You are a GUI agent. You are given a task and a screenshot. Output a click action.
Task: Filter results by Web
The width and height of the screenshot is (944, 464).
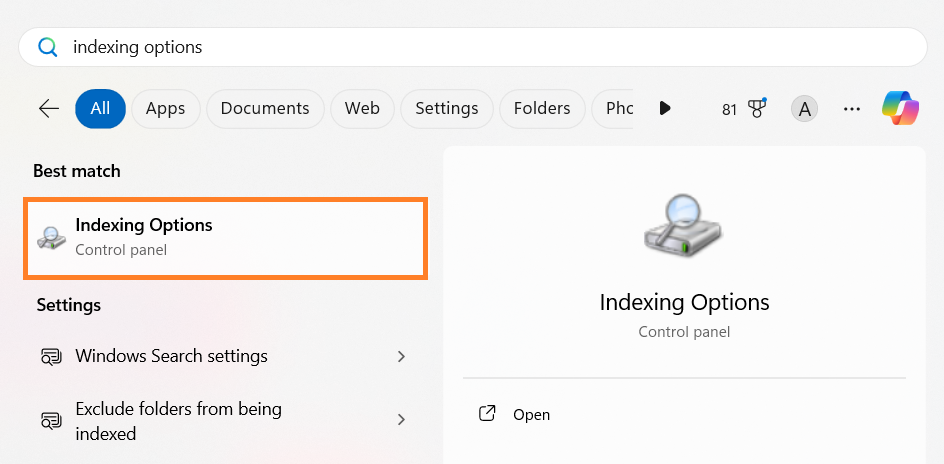[x=362, y=108]
